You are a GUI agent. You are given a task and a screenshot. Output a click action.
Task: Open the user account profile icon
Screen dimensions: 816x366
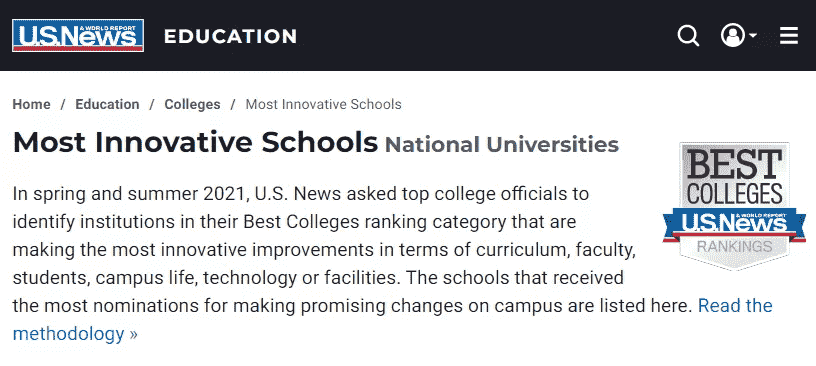coord(733,35)
